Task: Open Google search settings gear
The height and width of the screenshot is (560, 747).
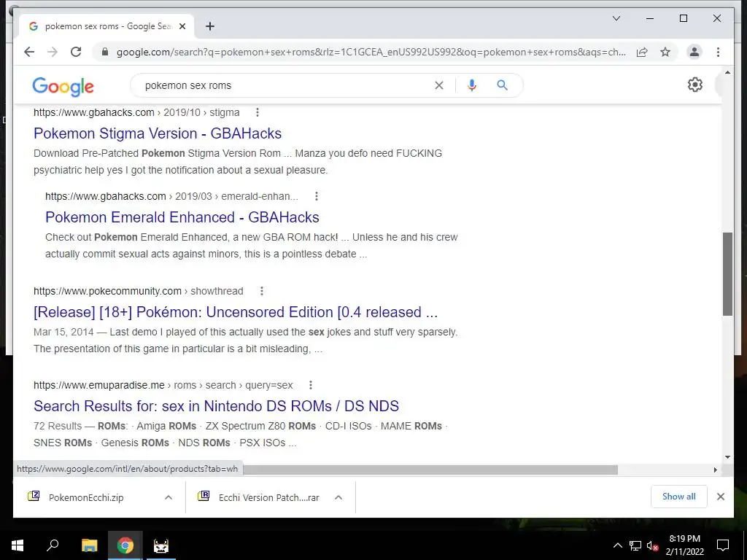Action: tap(694, 85)
